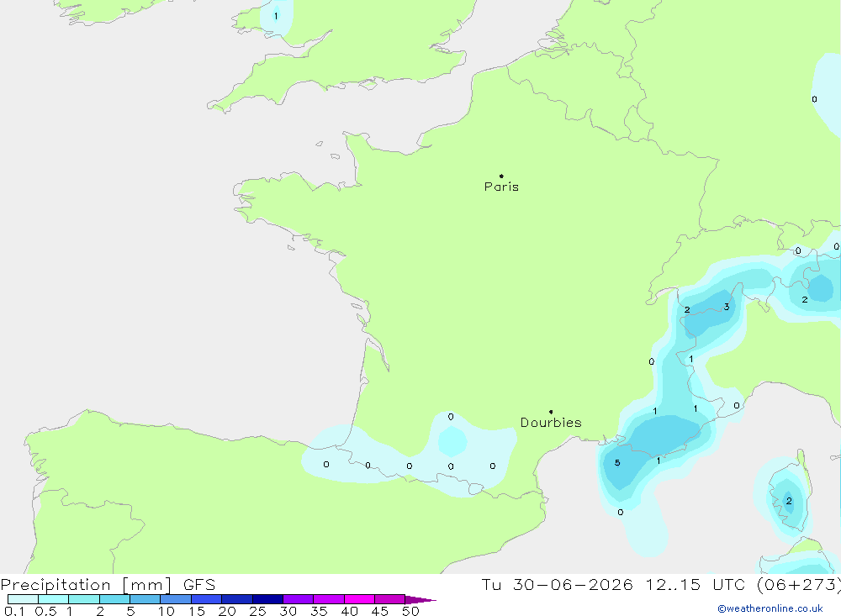Pick the 0.5–1 mm legend swatch

point(54,599)
